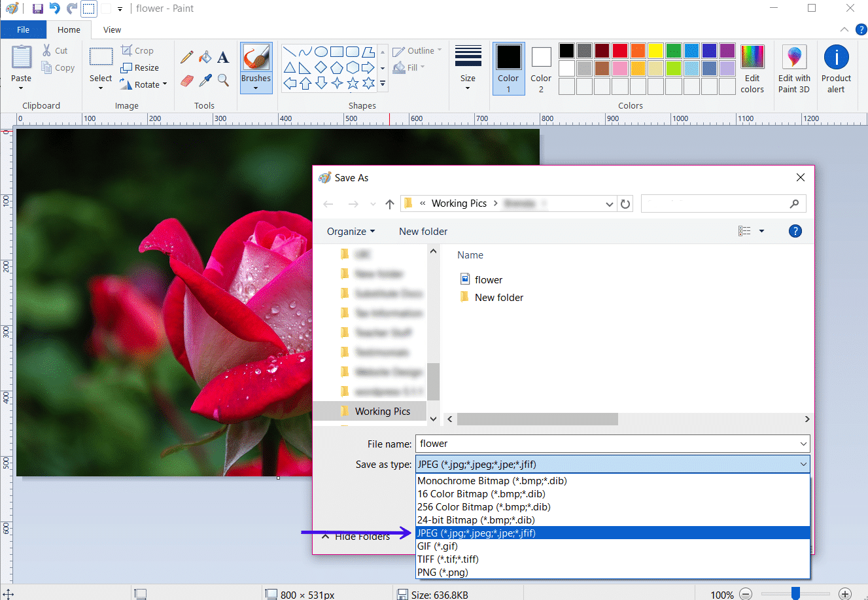The image size is (868, 600).
Task: Select the Color picker eyedropper tool
Action: tap(205, 80)
